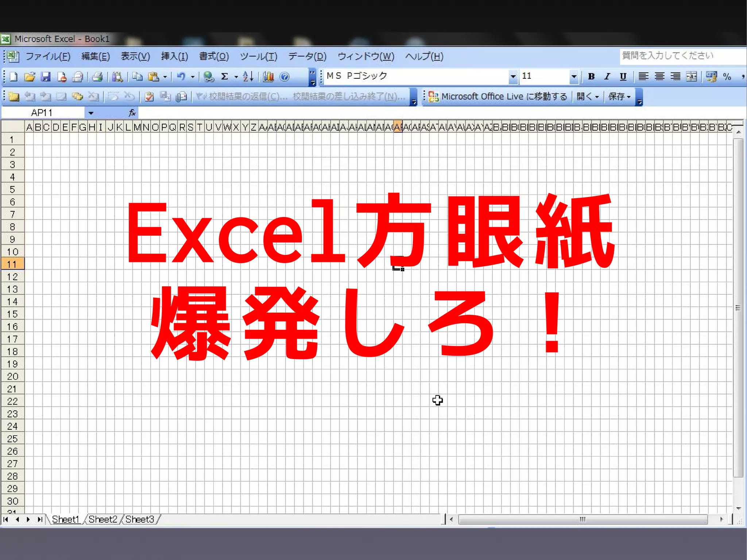The width and height of the screenshot is (747, 560).
Task: Open the paste options dropdown arrow
Action: (165, 77)
